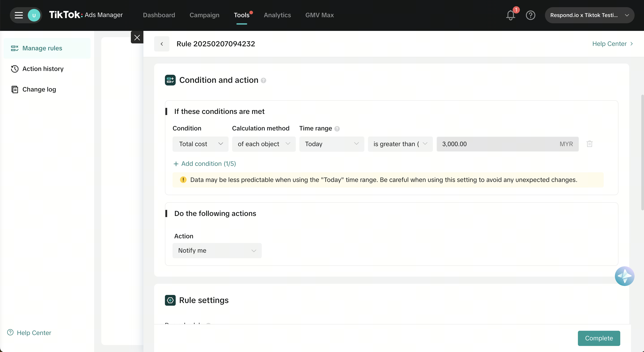Delete the condition using the trash icon
Viewport: 644px width, 352px height.
click(590, 144)
